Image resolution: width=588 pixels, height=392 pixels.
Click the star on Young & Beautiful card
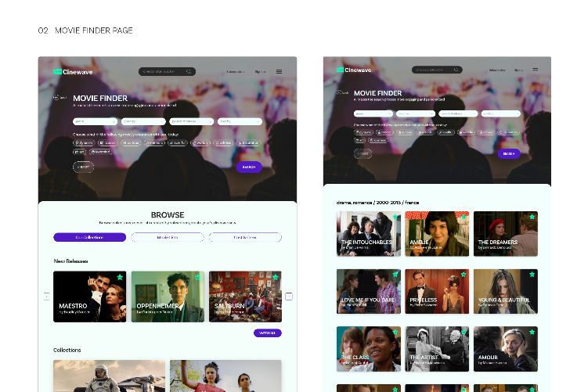532,275
